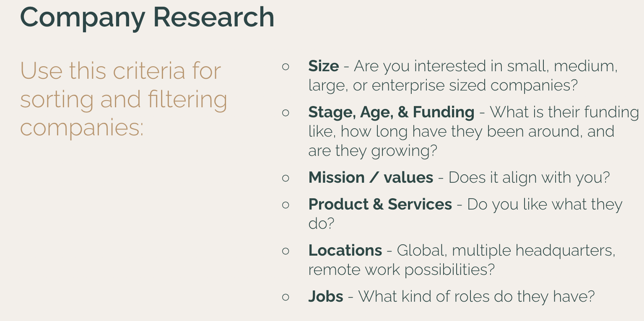Click the bullet circle next to "Mission / values"
Screen dimensions: 644x321
[286, 178]
